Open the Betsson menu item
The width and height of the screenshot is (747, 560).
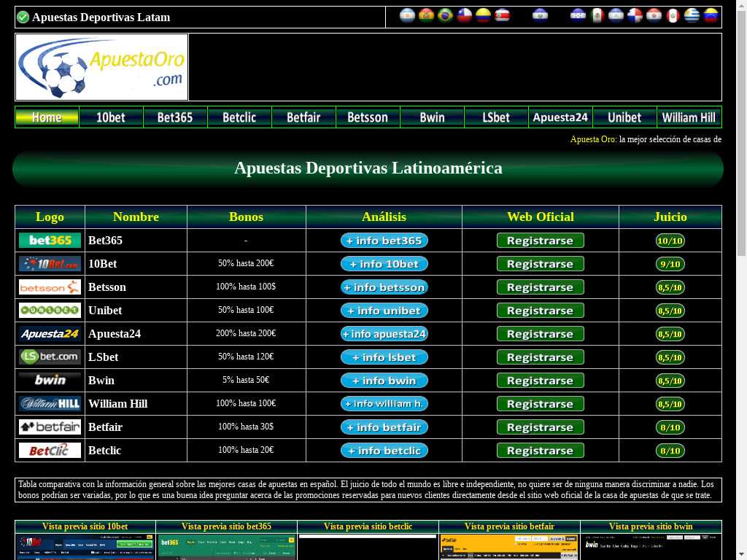[368, 117]
